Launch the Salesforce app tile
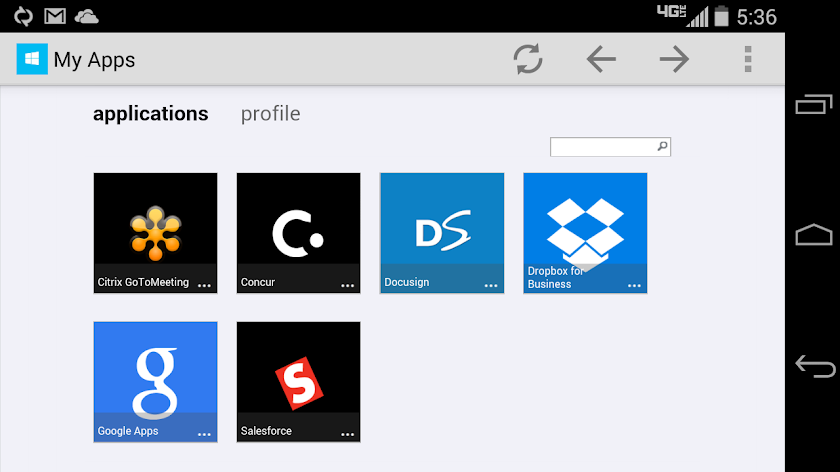The image size is (840, 472). 298,382
